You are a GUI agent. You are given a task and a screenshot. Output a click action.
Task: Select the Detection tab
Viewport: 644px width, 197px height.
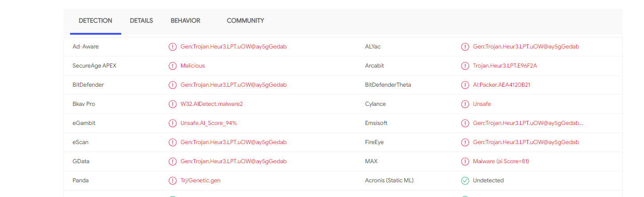pos(95,21)
